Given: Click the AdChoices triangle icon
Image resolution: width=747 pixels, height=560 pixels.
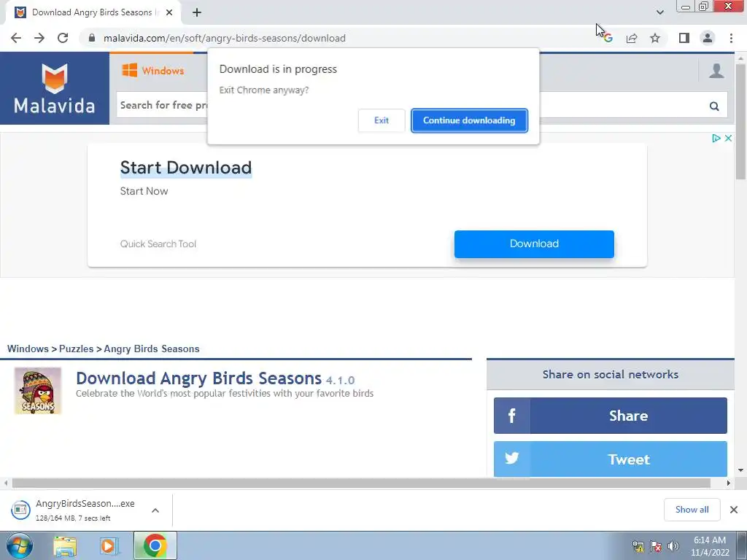Looking at the screenshot, I should (x=716, y=138).
